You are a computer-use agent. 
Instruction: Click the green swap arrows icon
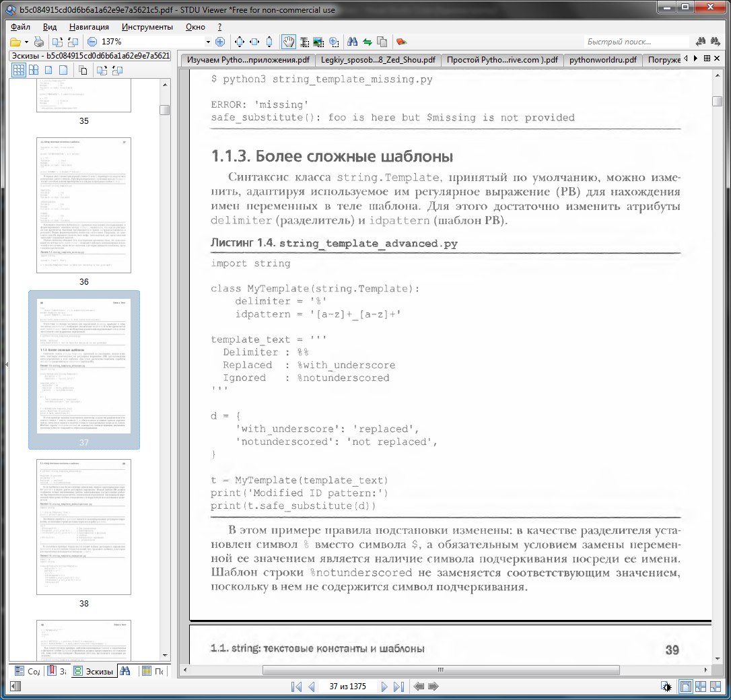(x=368, y=42)
